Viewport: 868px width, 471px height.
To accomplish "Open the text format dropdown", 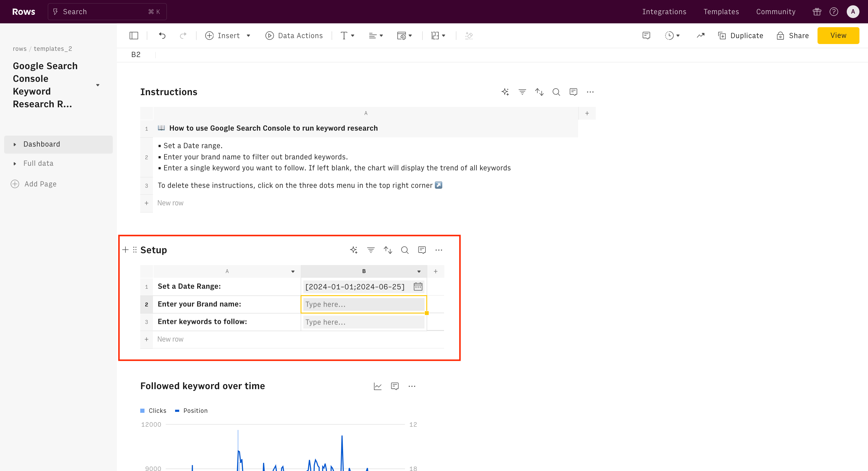I will (347, 36).
